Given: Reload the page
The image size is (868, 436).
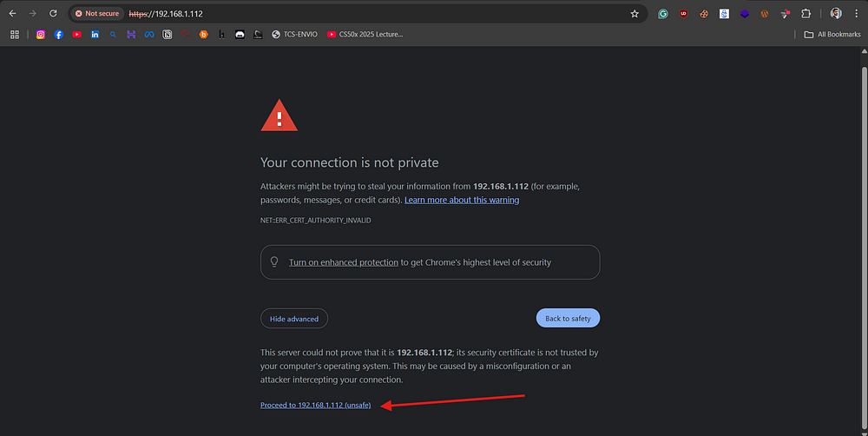Looking at the screenshot, I should [53, 13].
